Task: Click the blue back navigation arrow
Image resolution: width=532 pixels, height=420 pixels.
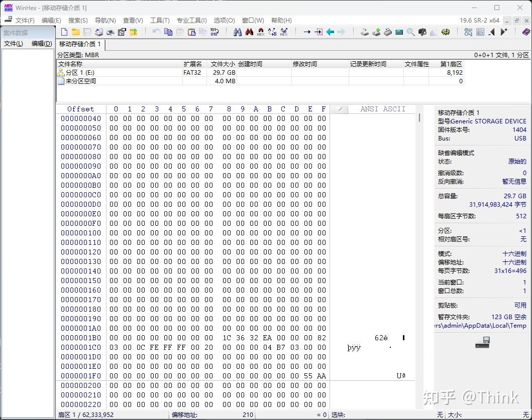Action: point(330,32)
